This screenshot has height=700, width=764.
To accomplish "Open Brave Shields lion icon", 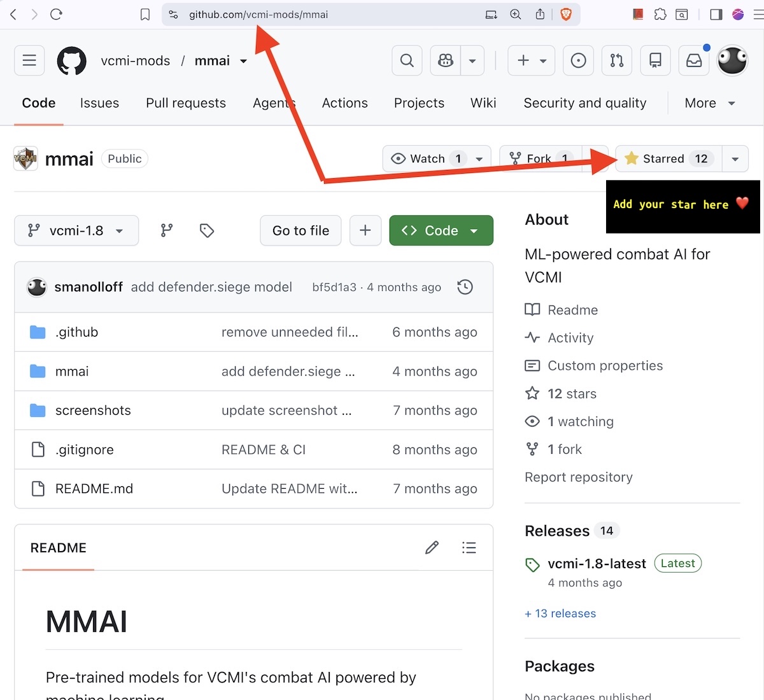I will coord(565,15).
